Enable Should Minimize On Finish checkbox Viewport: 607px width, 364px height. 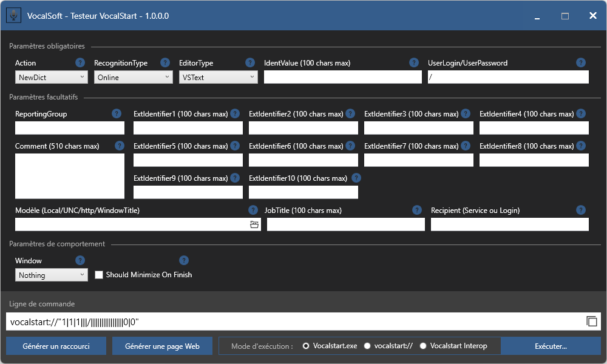click(x=99, y=275)
